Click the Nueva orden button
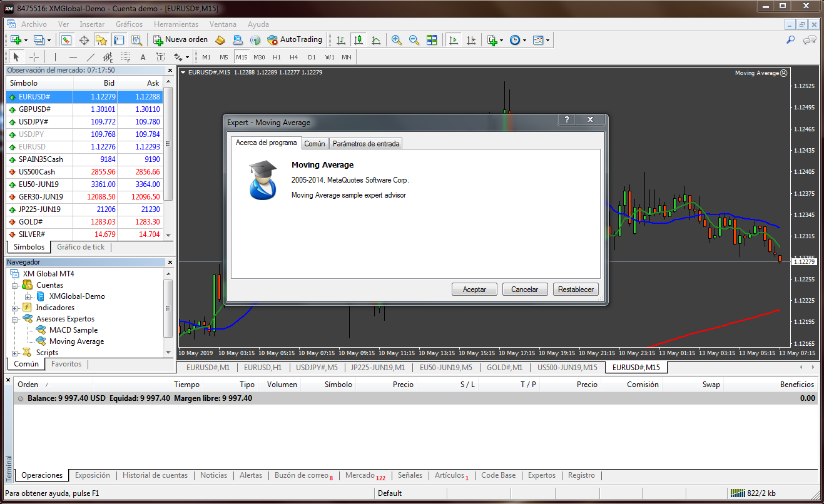This screenshot has width=824, height=504. (181, 39)
